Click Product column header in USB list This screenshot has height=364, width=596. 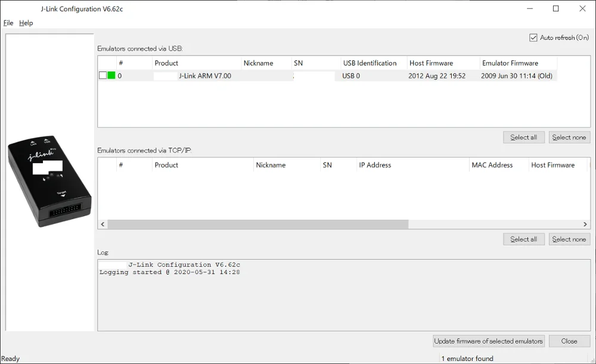pos(196,63)
